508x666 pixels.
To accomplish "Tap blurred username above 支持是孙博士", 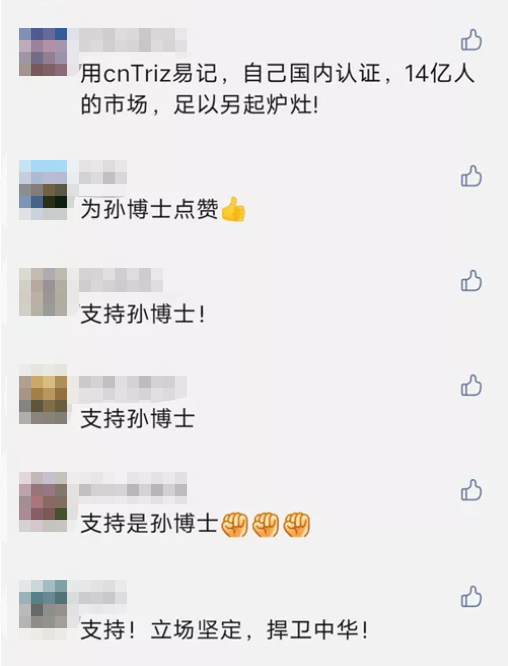I will [x=133, y=484].
